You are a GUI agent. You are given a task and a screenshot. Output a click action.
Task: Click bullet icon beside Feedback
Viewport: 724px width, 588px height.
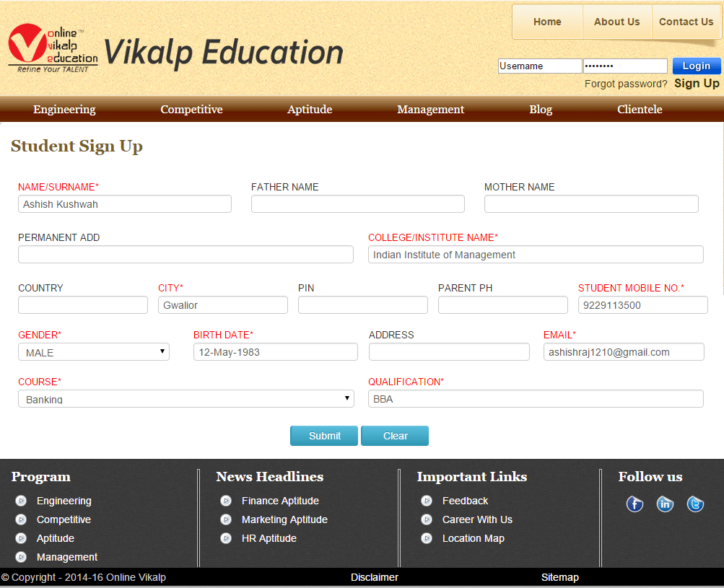[427, 501]
